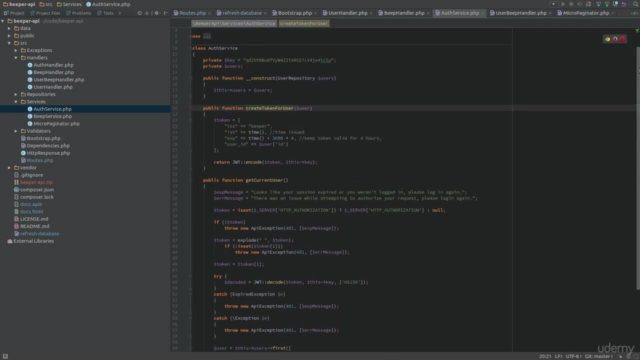Click the createTokenForUser breadcrumb
Image resolution: width=640 pixels, height=360 pixels.
[304, 24]
